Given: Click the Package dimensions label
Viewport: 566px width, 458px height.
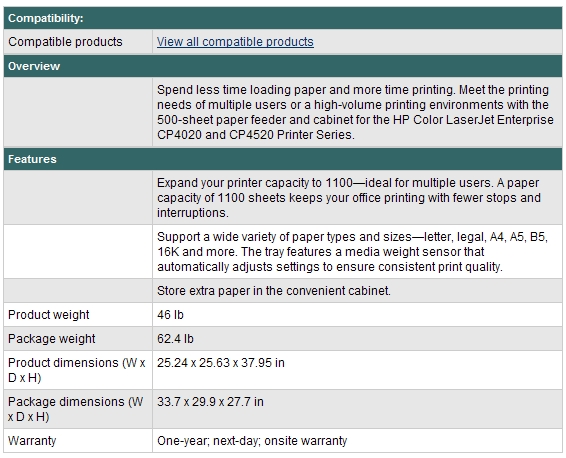Looking at the screenshot, I should [75, 409].
